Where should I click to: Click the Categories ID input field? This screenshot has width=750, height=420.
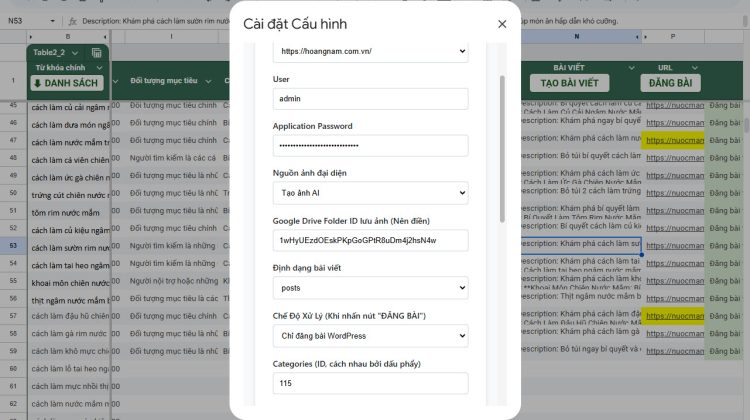click(x=370, y=383)
